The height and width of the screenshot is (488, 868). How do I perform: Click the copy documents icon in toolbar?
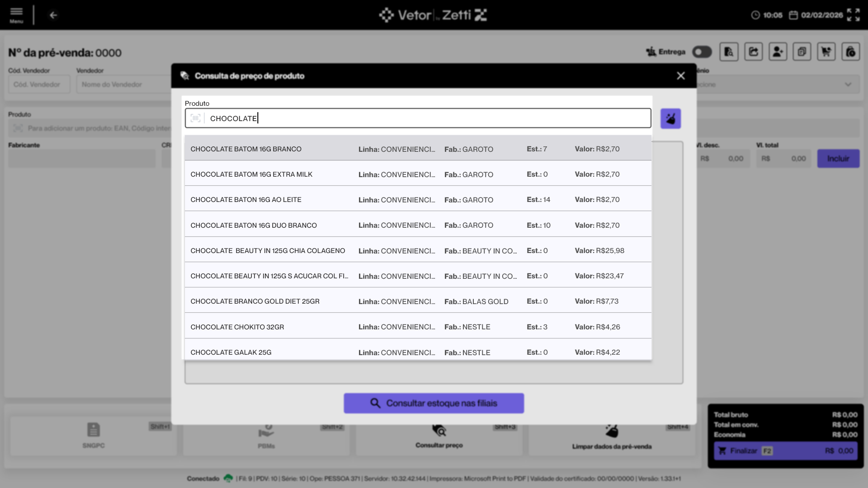click(802, 52)
